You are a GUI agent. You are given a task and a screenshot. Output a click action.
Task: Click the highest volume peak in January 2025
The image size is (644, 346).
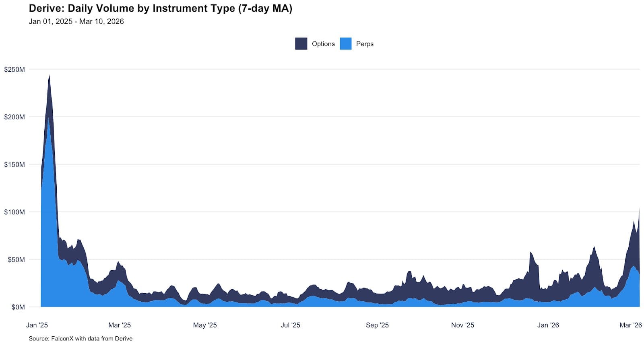(x=49, y=77)
